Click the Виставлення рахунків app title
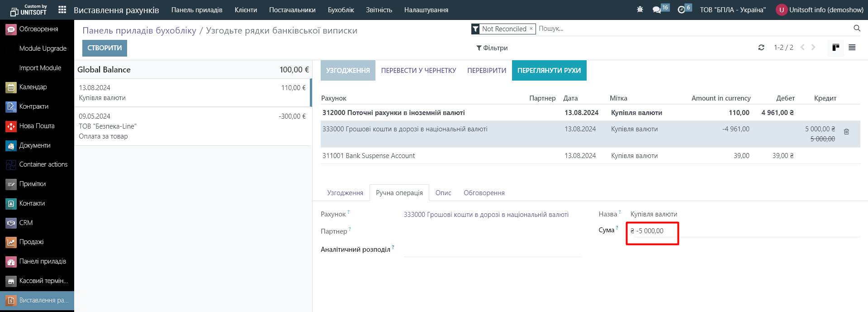868x312 pixels. point(116,10)
